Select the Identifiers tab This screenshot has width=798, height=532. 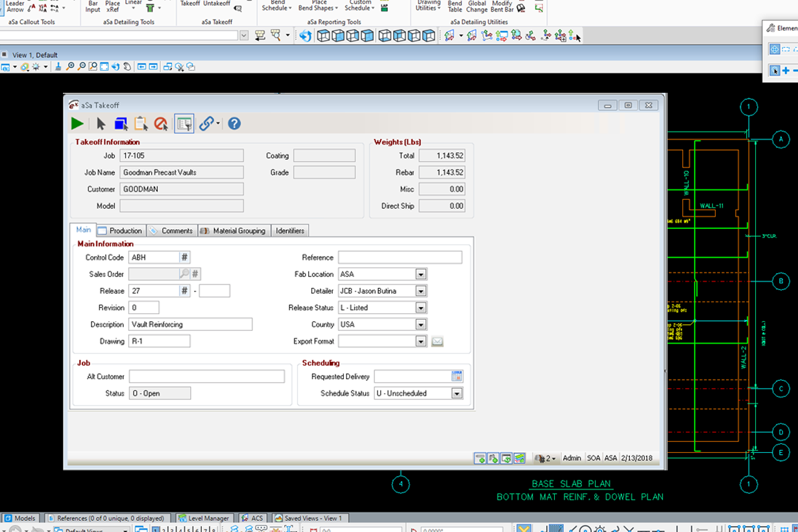point(290,230)
